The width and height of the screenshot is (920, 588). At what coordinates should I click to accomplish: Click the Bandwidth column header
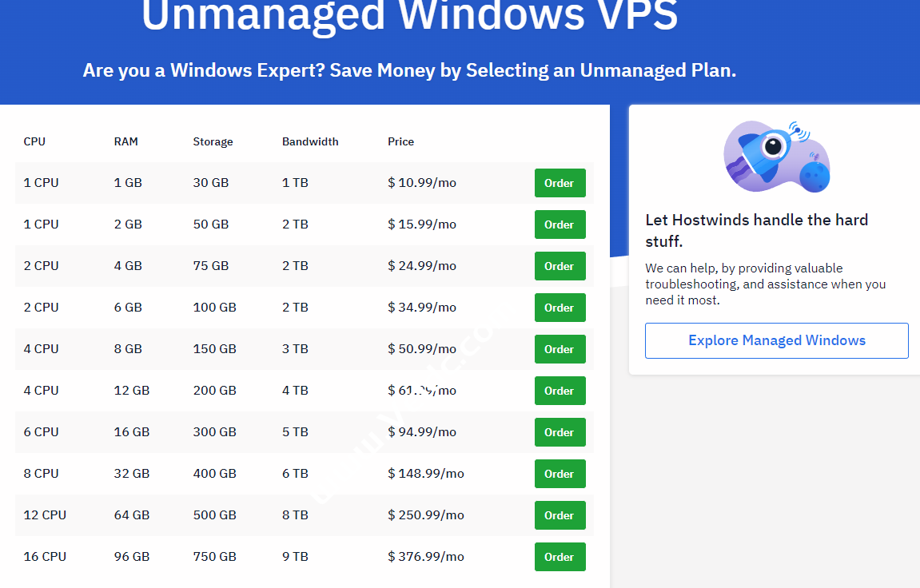(310, 141)
